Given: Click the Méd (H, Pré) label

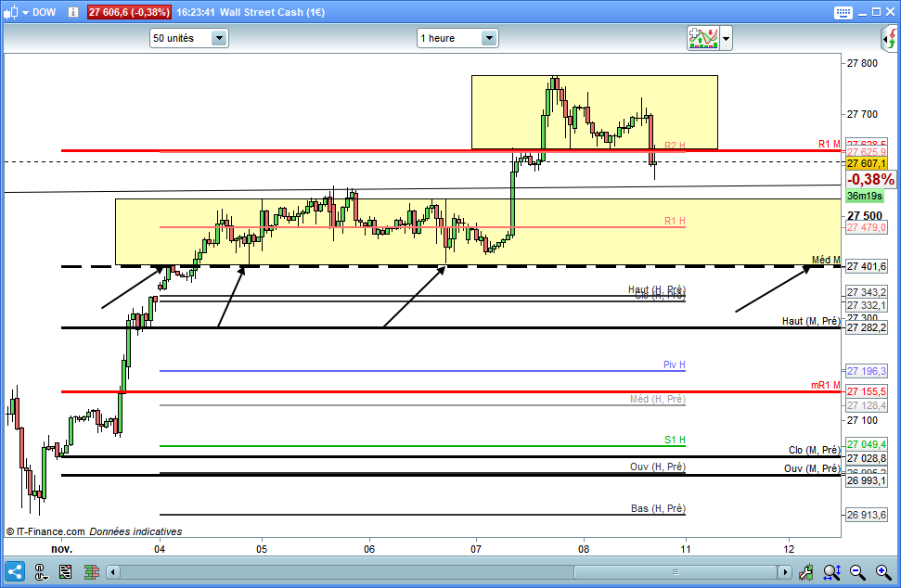Looking at the screenshot, I should tap(657, 399).
